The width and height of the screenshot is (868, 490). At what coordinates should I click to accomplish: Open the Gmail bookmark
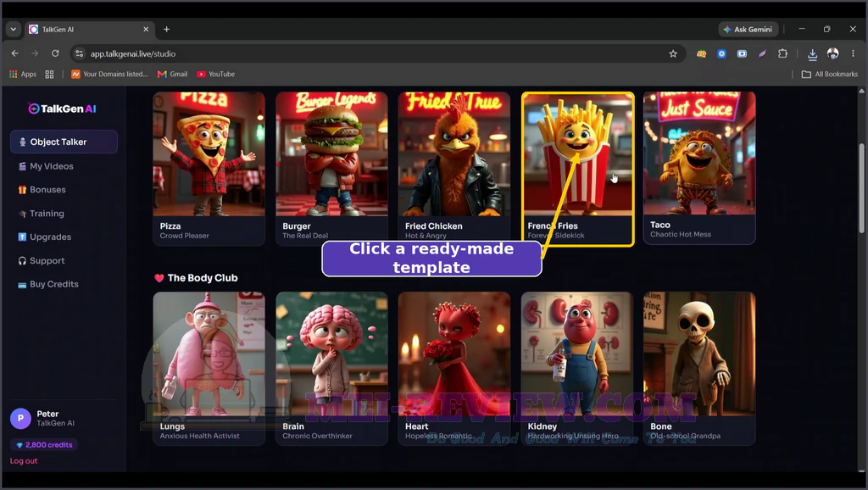(x=172, y=75)
